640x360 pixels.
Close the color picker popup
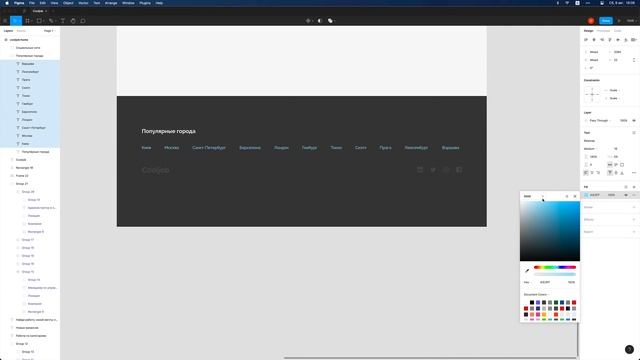tap(575, 196)
